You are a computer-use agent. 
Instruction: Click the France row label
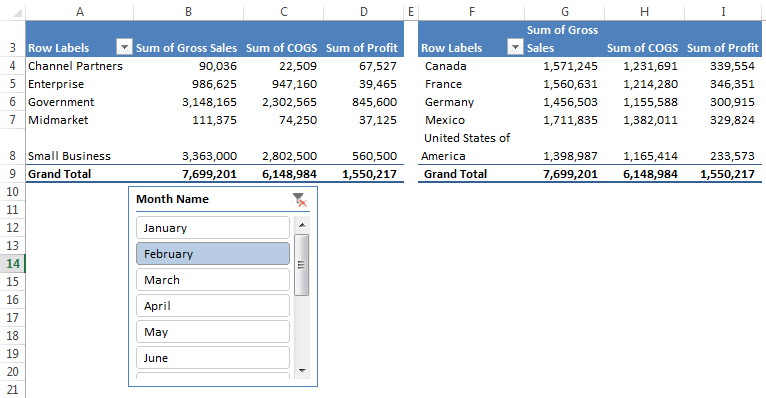[x=443, y=84]
